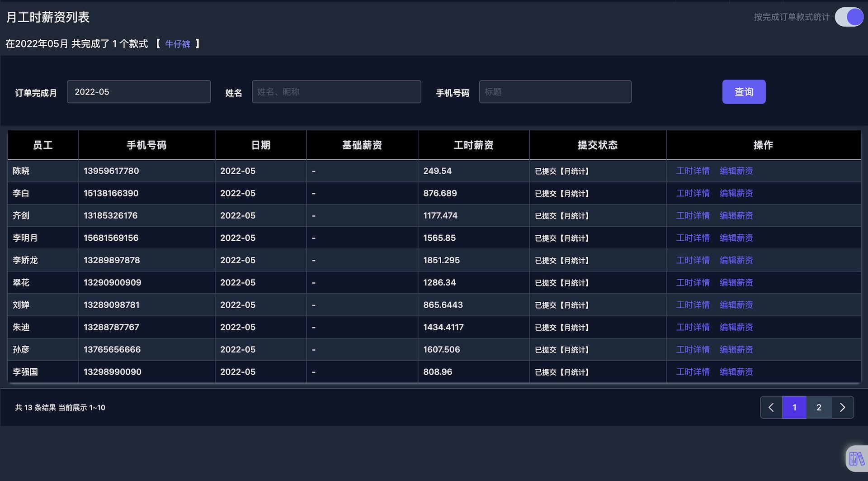This screenshot has width=868, height=481.
Task: Click 工时详情 for 齐剑
Action: point(692,215)
